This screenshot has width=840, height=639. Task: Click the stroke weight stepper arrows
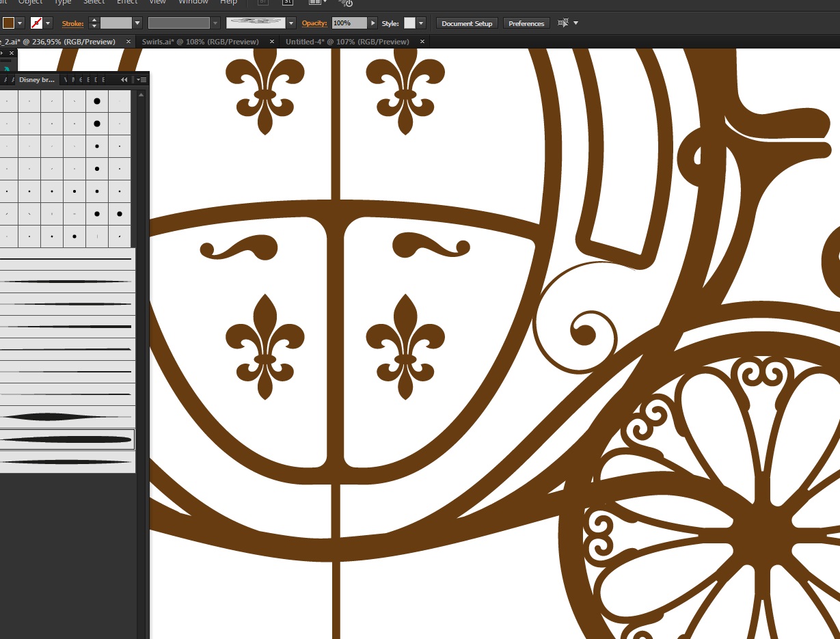point(94,23)
